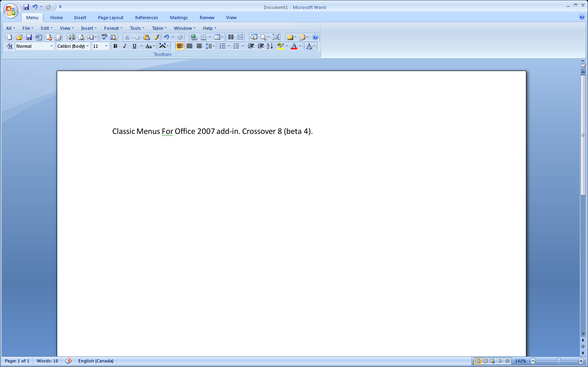
Task: Switch to the Mailings ribbon tab
Action: tap(179, 18)
